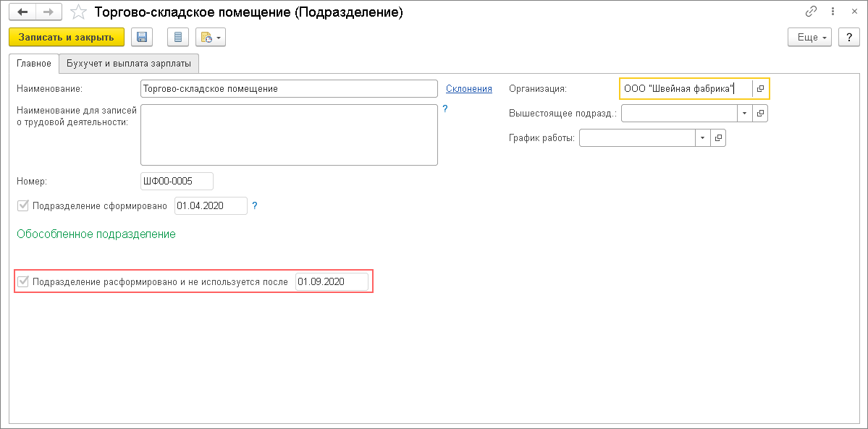Open the document list report icon
The height and width of the screenshot is (429, 868).
[178, 38]
